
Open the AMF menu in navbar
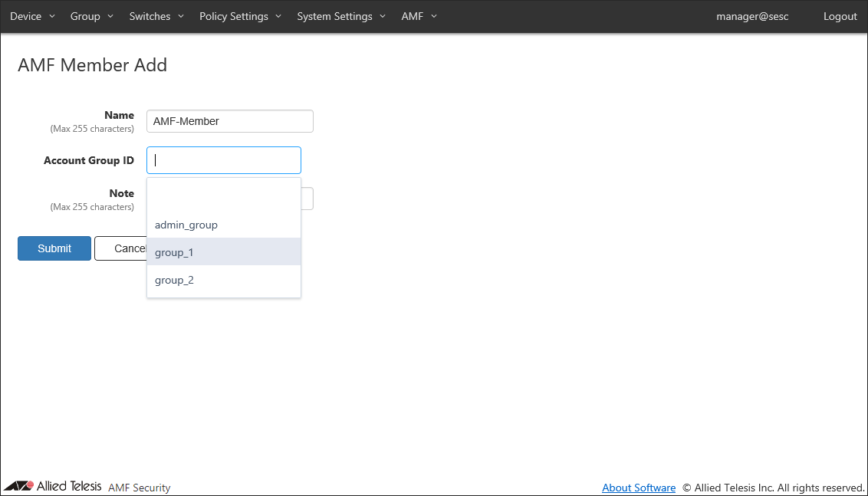pos(419,16)
